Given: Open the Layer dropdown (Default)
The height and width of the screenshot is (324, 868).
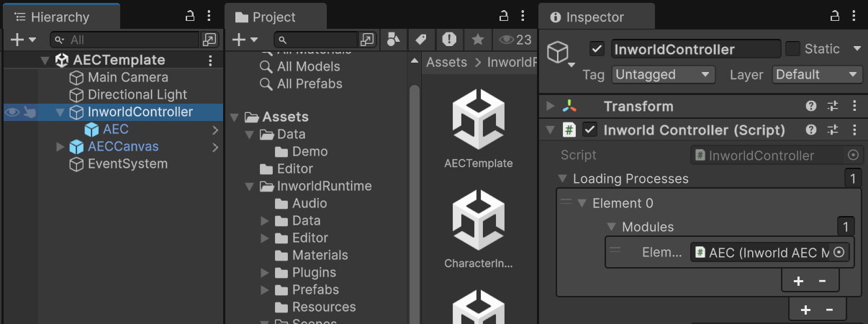Looking at the screenshot, I should 817,74.
